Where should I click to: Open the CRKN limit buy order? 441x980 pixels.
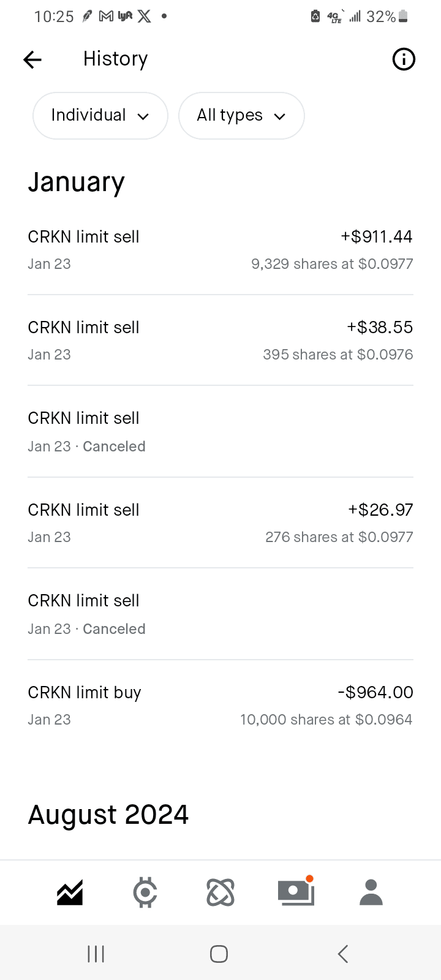(221, 706)
